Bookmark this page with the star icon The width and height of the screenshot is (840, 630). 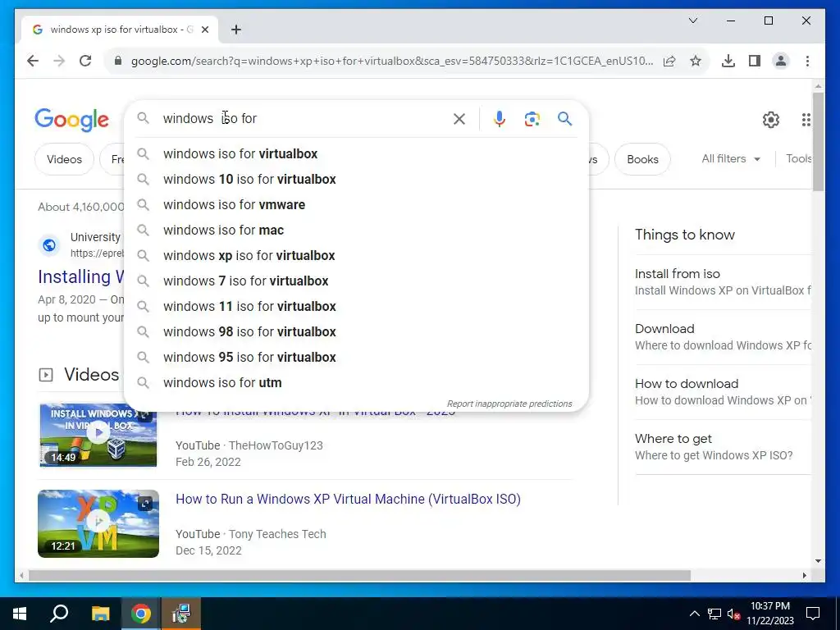coord(696,61)
